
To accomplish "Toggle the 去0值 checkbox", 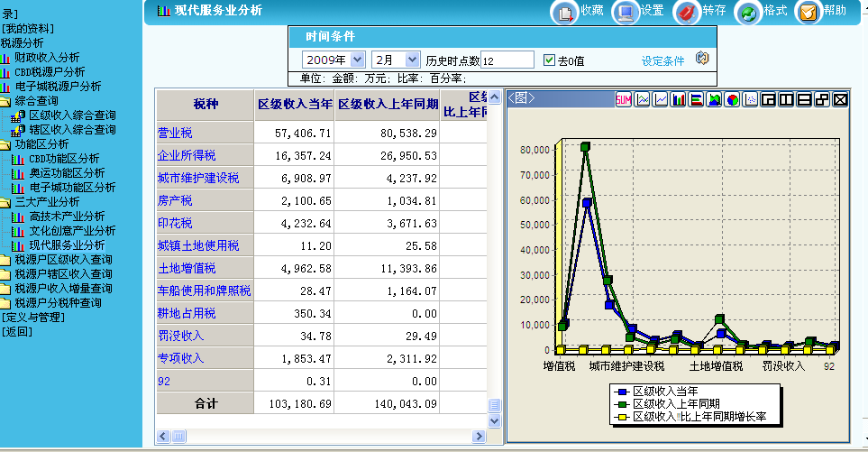I will 549,60.
